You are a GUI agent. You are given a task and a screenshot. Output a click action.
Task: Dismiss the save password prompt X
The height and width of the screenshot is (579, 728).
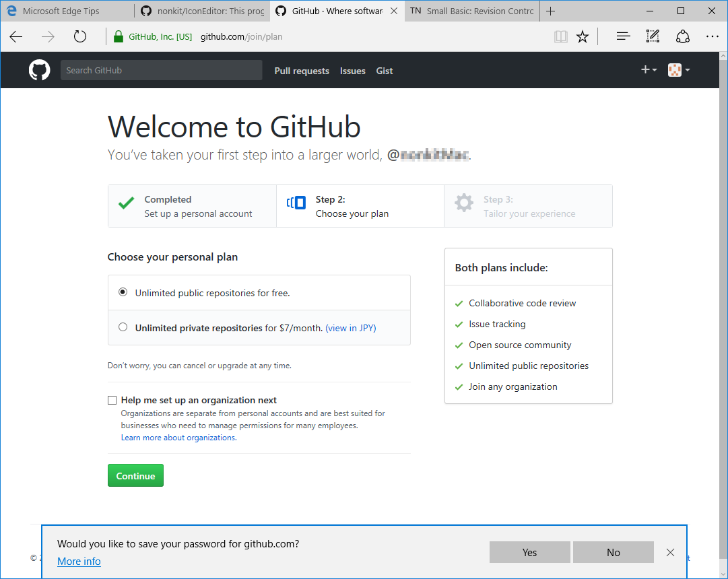pos(671,552)
